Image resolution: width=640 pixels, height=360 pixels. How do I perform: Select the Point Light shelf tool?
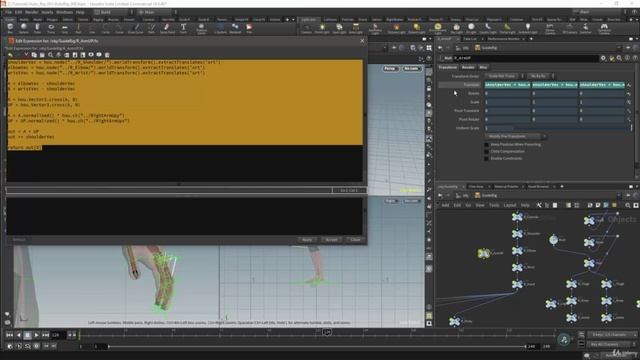322,28
